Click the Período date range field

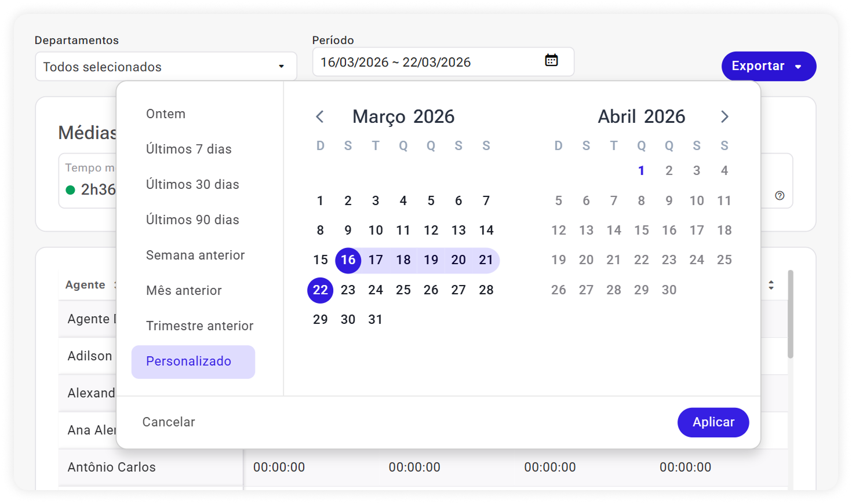click(429, 62)
